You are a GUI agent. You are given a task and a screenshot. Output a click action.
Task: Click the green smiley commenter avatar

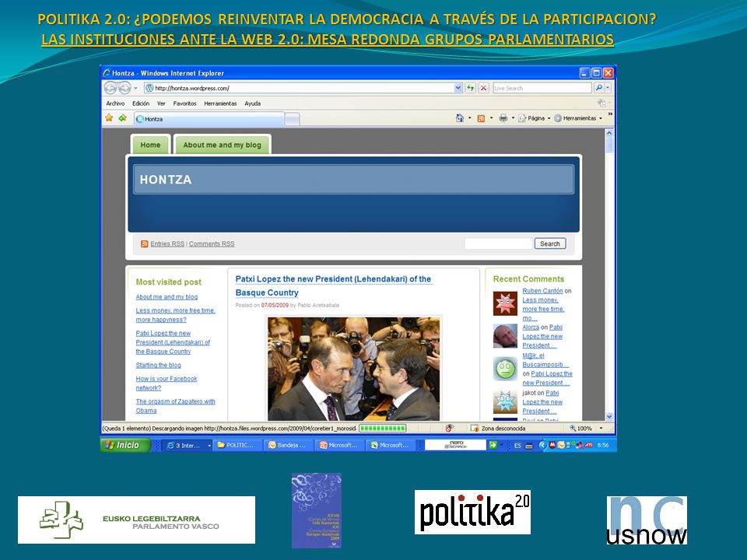click(x=505, y=369)
